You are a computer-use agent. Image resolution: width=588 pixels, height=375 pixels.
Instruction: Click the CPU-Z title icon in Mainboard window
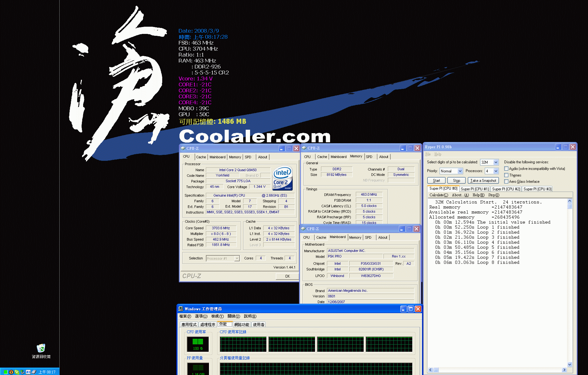coord(303,229)
